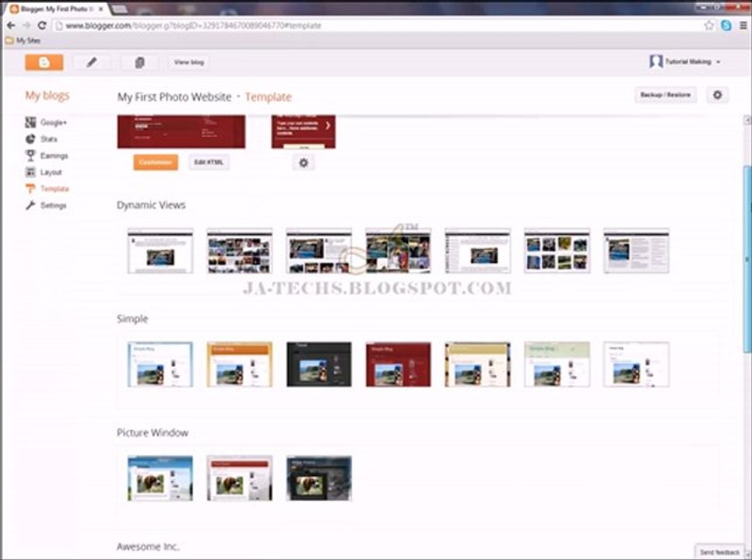This screenshot has width=752, height=560.
Task: Open the posts list icon
Action: pos(139,62)
